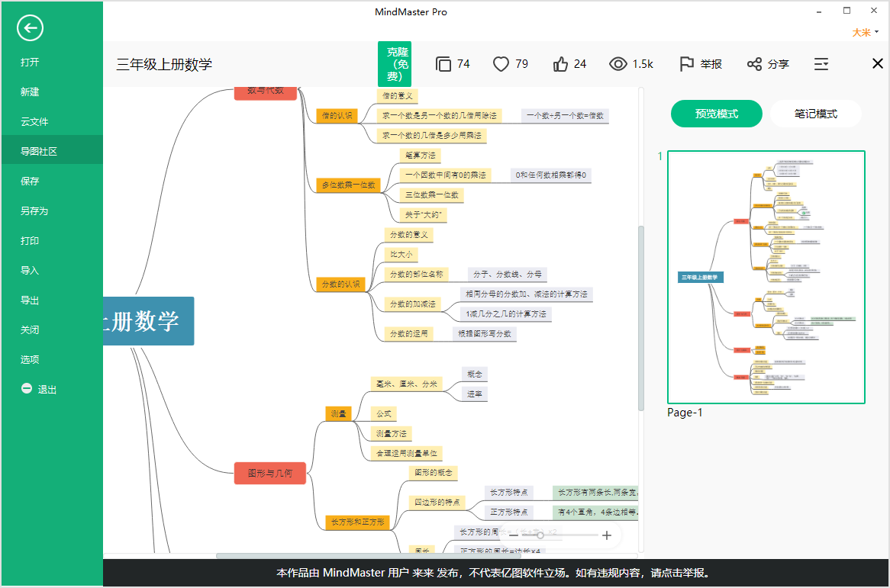Click the 一个数÷另一个数=倍数 node
The height and width of the screenshot is (588, 890).
[x=566, y=116]
